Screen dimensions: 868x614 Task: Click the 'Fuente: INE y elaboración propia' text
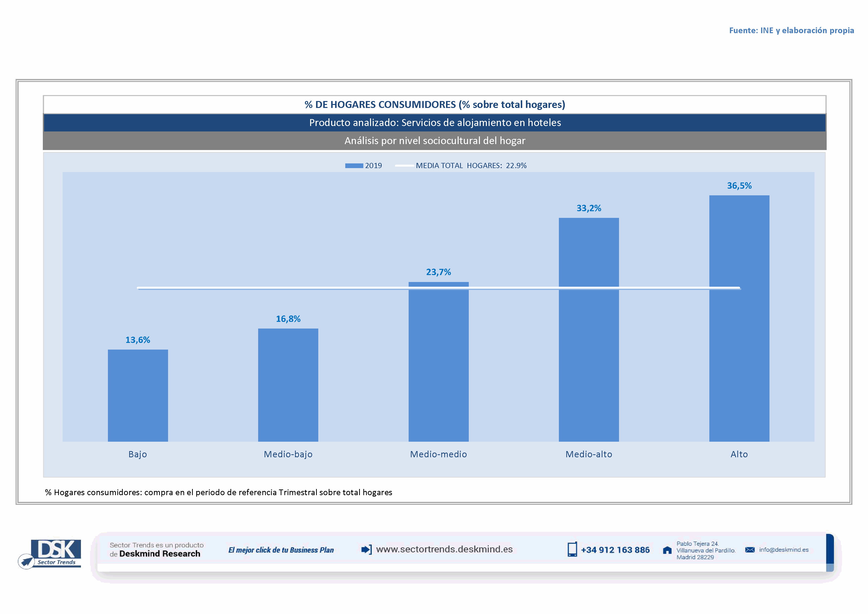pos(791,30)
